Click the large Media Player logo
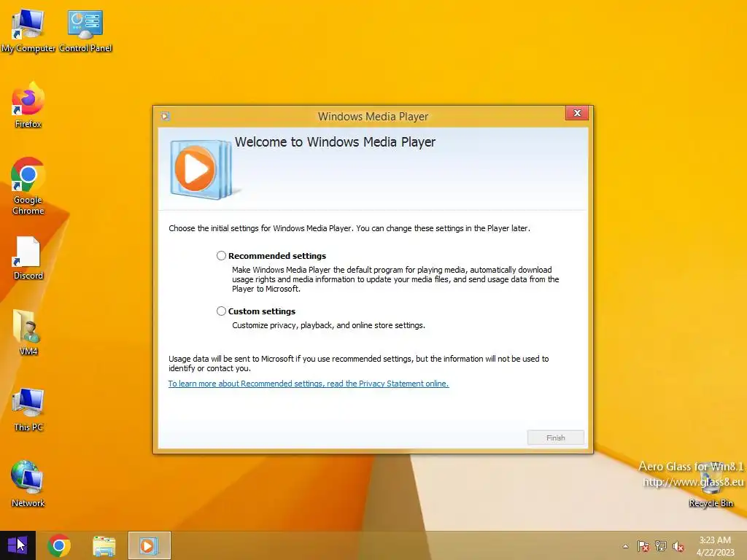 pyautogui.click(x=202, y=168)
